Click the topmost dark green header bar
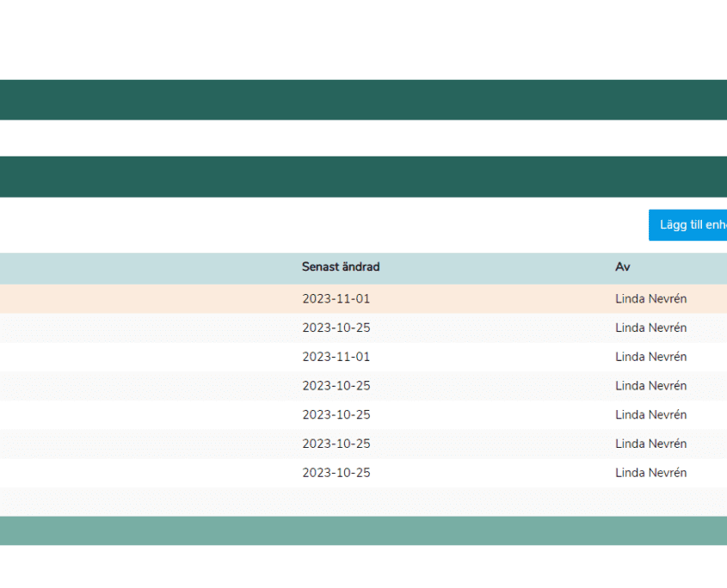Viewport: 727px width, 588px height. 363,100
